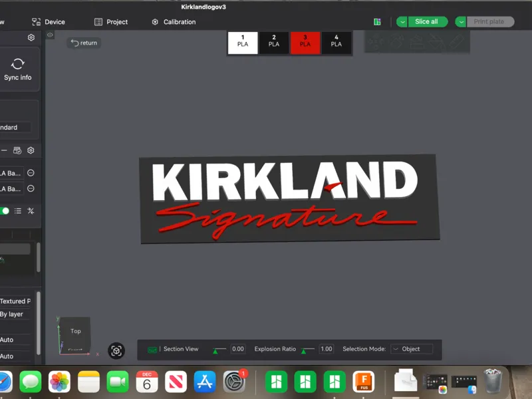
Task: Open Safari from the dock
Action: pos(5,382)
